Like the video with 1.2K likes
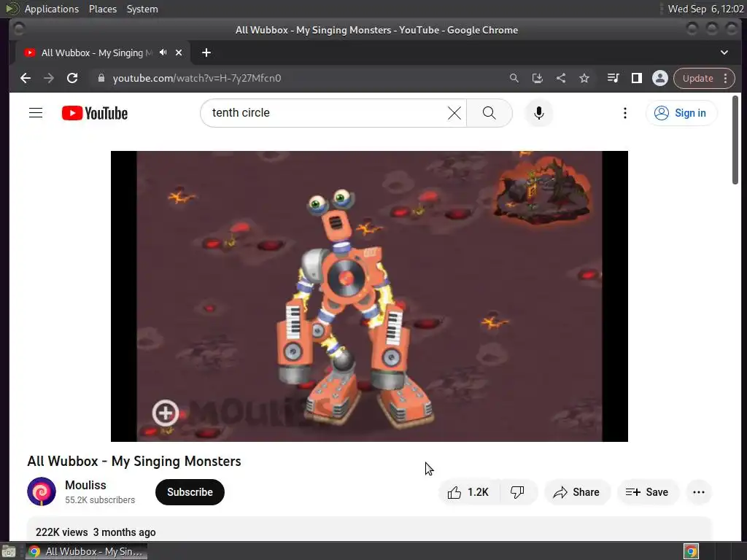 tap(469, 492)
